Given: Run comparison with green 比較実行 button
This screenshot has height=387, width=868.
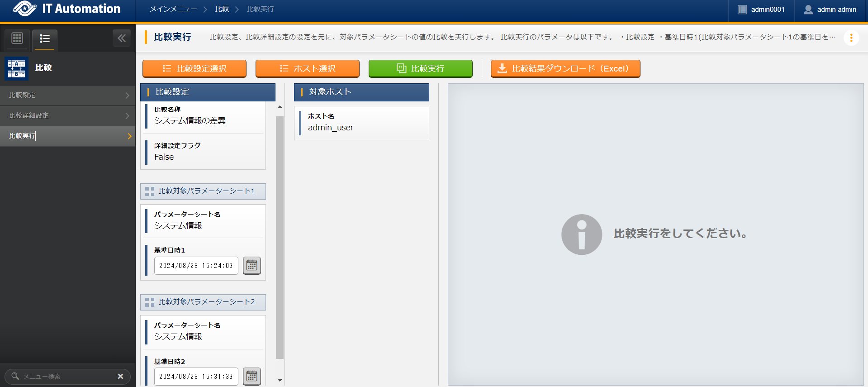Looking at the screenshot, I should tap(420, 69).
